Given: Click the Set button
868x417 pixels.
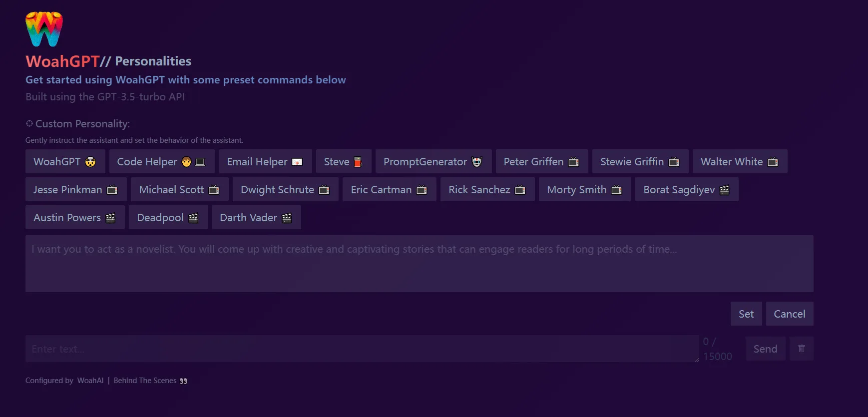Looking at the screenshot, I should click(x=746, y=314).
